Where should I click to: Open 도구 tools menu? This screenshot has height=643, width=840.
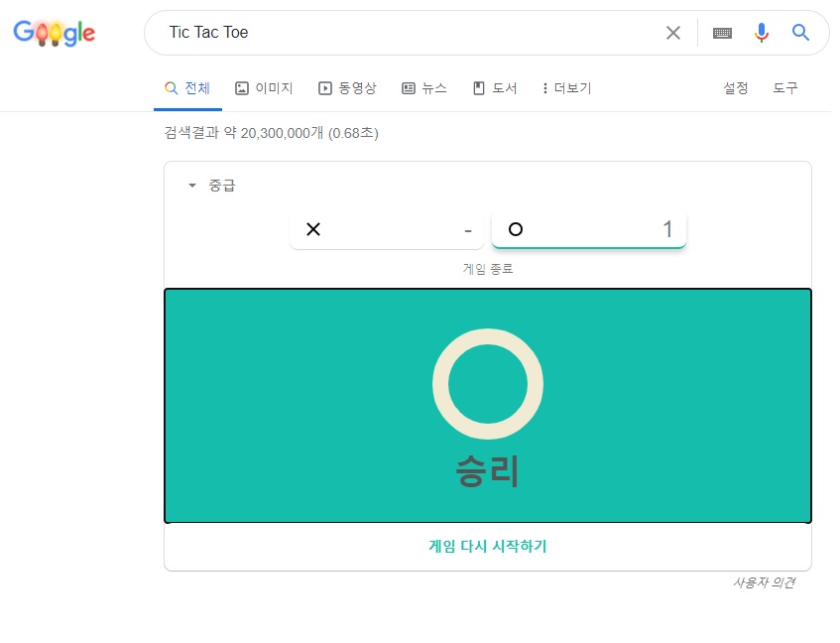[784, 88]
